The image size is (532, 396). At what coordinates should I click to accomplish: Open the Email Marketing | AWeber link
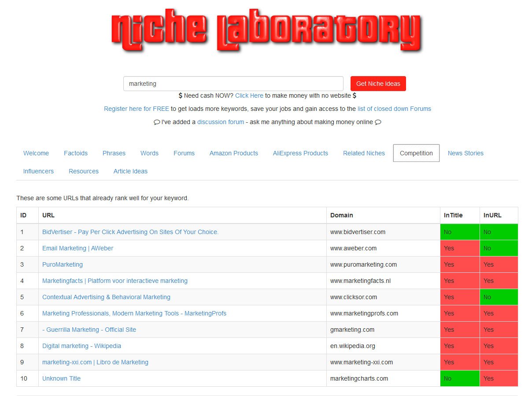(78, 248)
